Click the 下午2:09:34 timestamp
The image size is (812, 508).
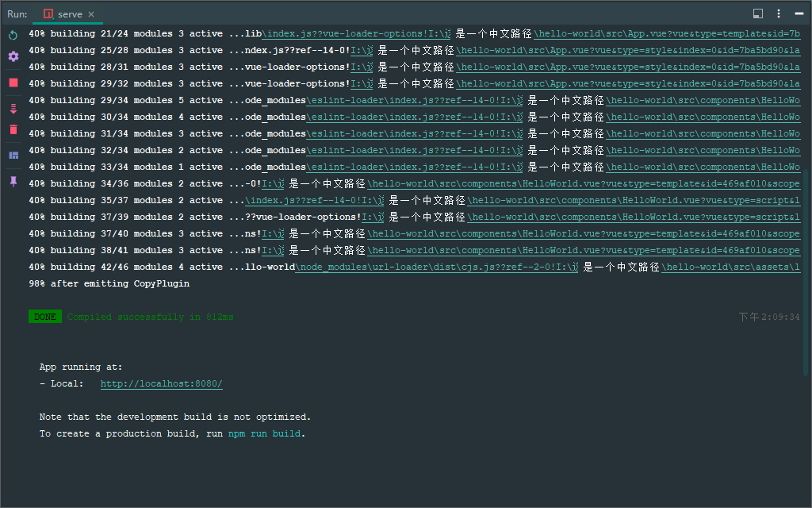(x=769, y=317)
